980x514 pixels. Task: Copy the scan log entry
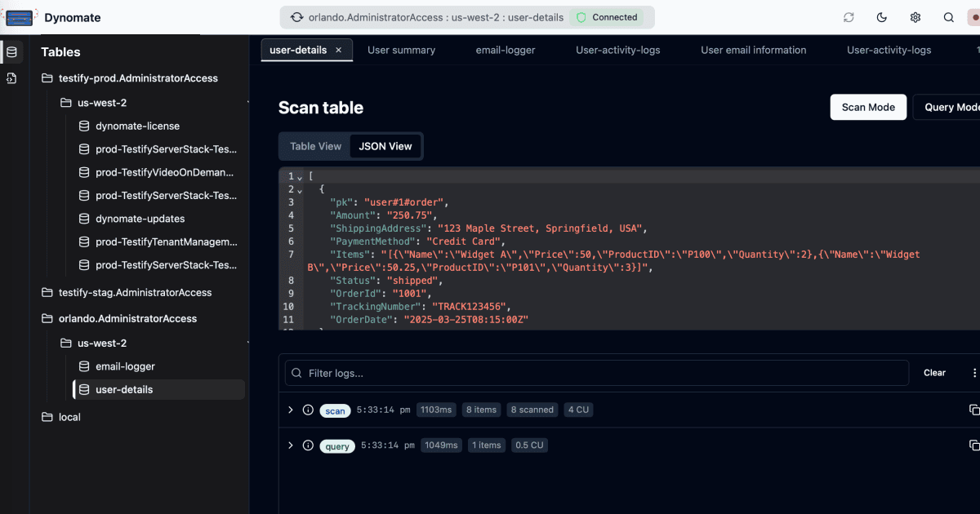[973, 410]
